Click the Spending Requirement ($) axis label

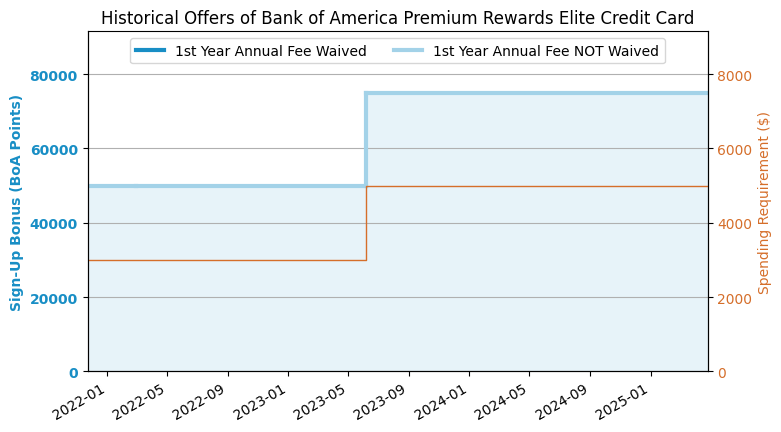click(x=763, y=203)
